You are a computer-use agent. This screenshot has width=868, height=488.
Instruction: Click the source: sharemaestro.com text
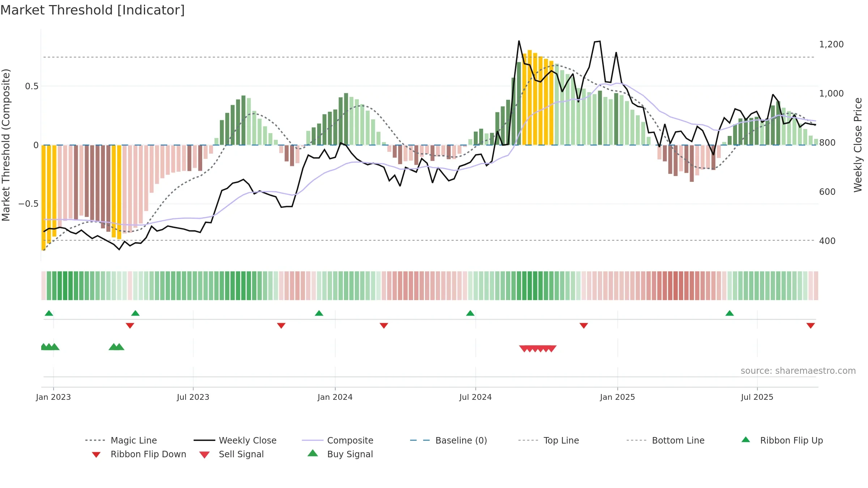coord(798,371)
